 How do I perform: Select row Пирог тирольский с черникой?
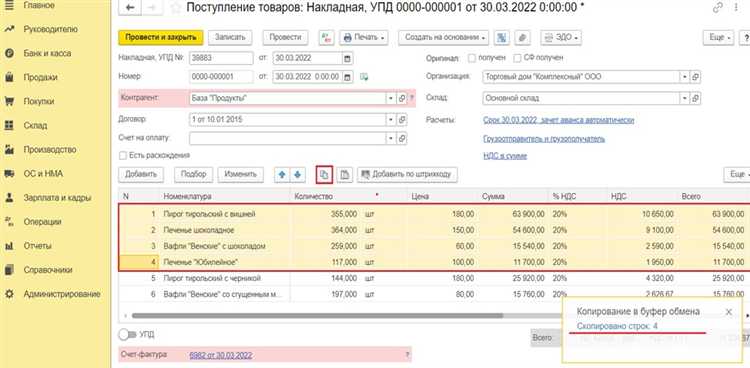[433, 278]
